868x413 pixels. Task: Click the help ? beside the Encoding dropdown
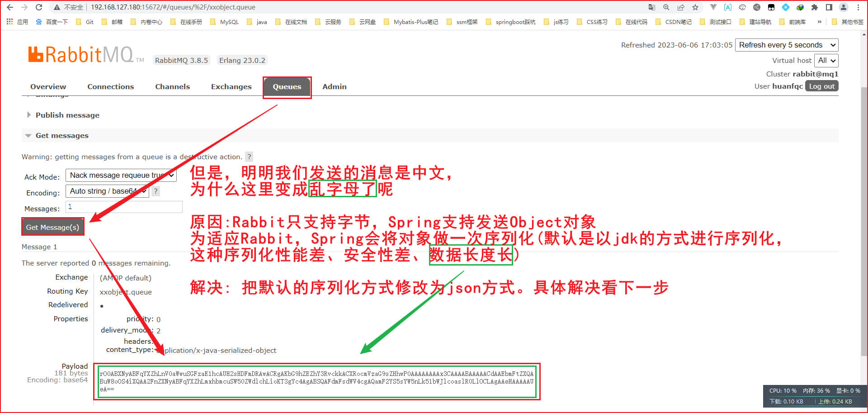[x=156, y=191]
